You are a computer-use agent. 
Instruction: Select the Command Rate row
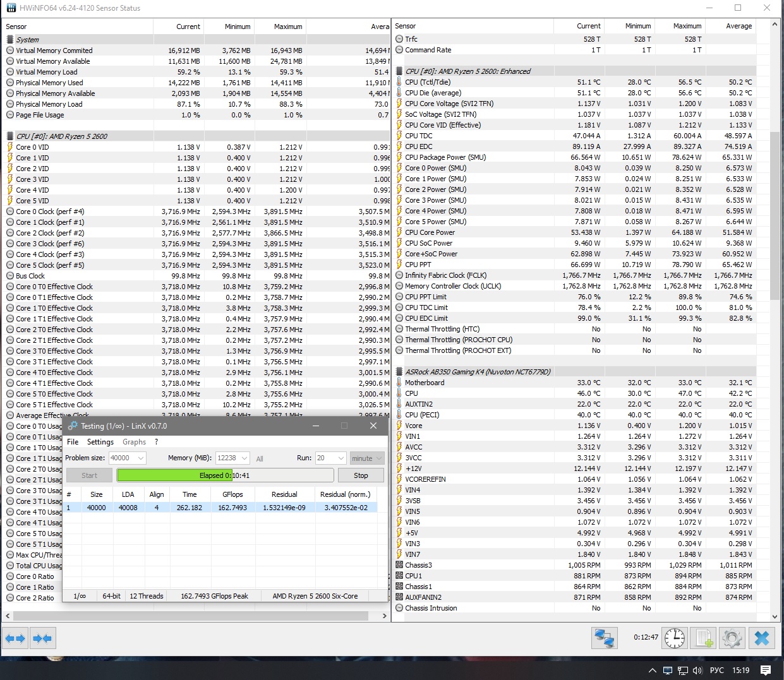575,50
